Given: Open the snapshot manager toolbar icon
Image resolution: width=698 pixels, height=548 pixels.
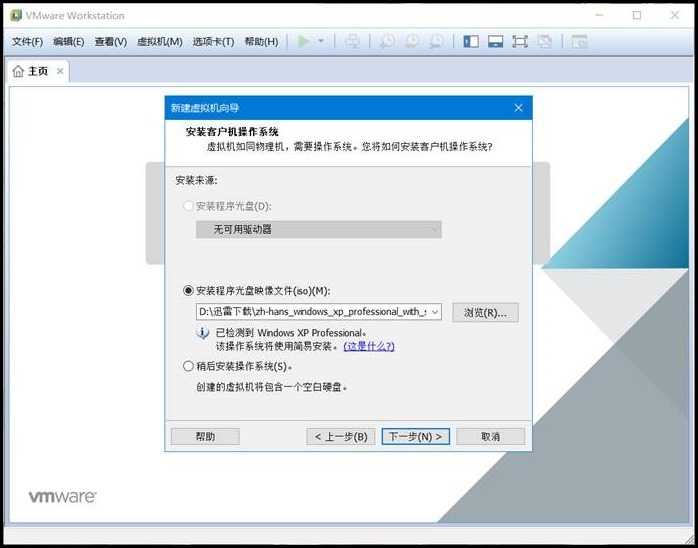Looking at the screenshot, I should 436,41.
